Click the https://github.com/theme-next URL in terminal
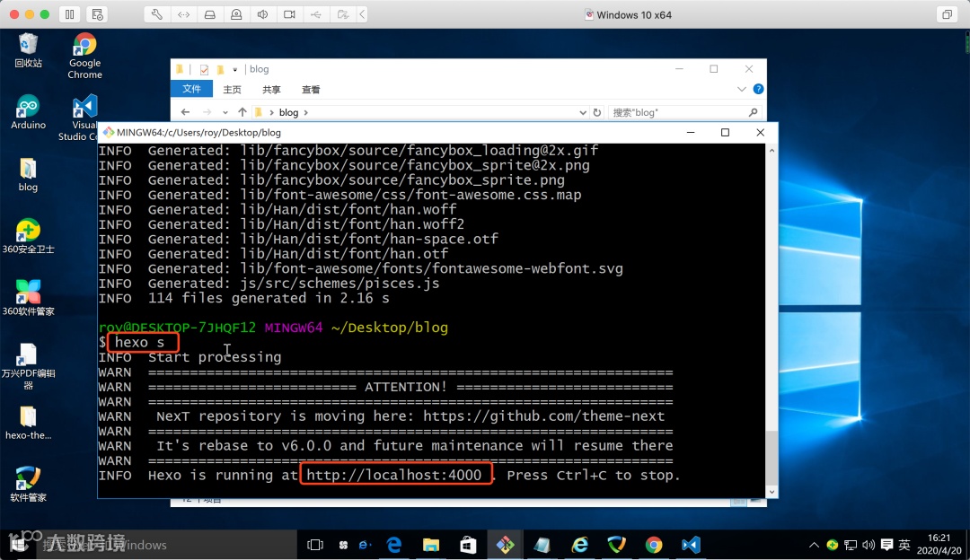Viewport: 970px width, 560px height. pos(543,416)
